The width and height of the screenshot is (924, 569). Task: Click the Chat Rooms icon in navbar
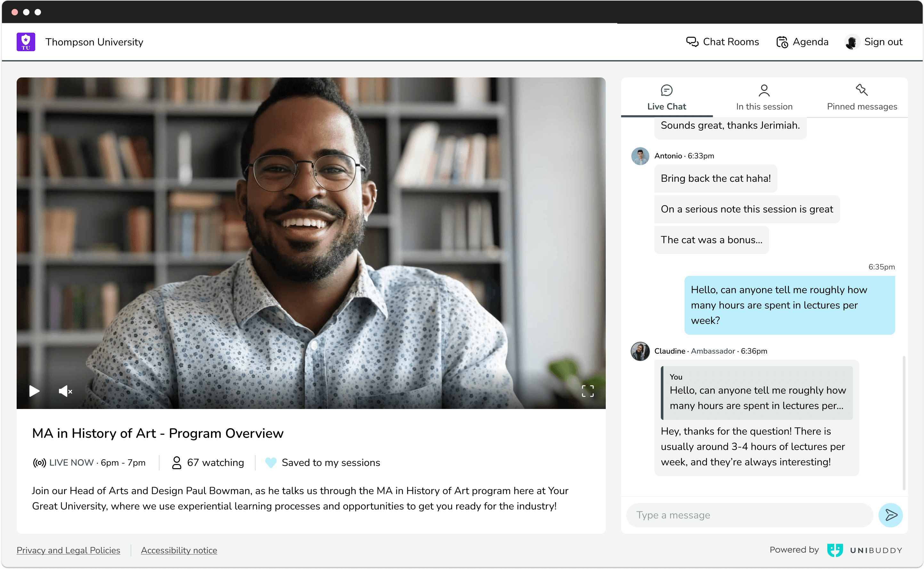[692, 42]
